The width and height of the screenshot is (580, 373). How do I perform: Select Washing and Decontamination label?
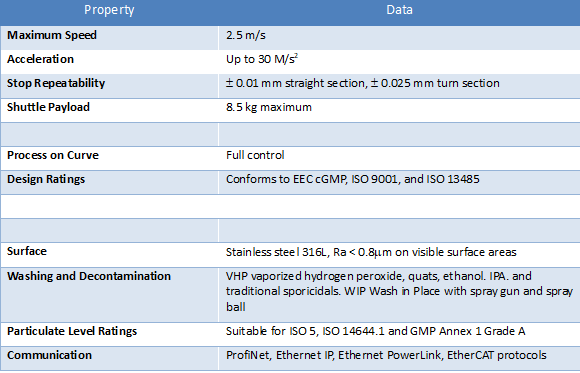click(x=89, y=276)
